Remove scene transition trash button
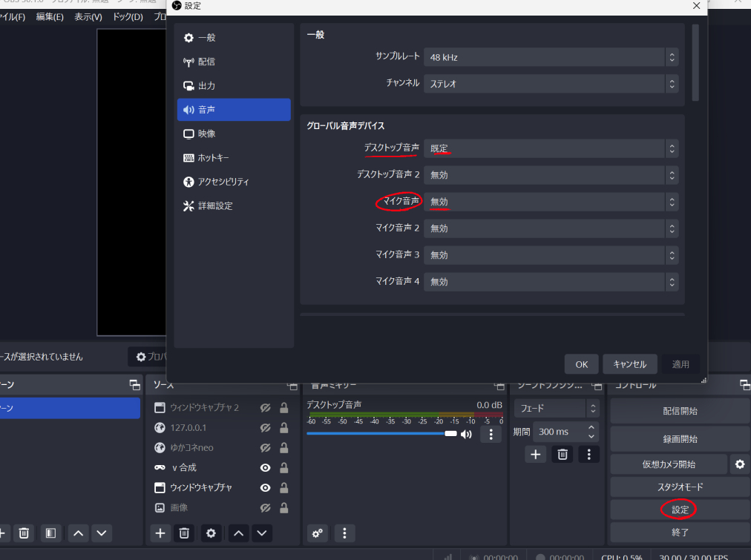The height and width of the screenshot is (560, 751). (x=563, y=454)
